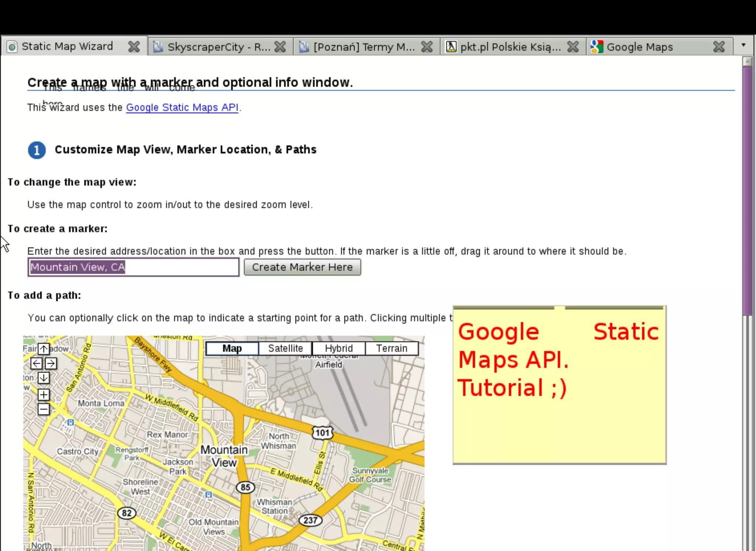This screenshot has height=551, width=756.
Task: Pan the map up with arrow control
Action: [x=44, y=349]
